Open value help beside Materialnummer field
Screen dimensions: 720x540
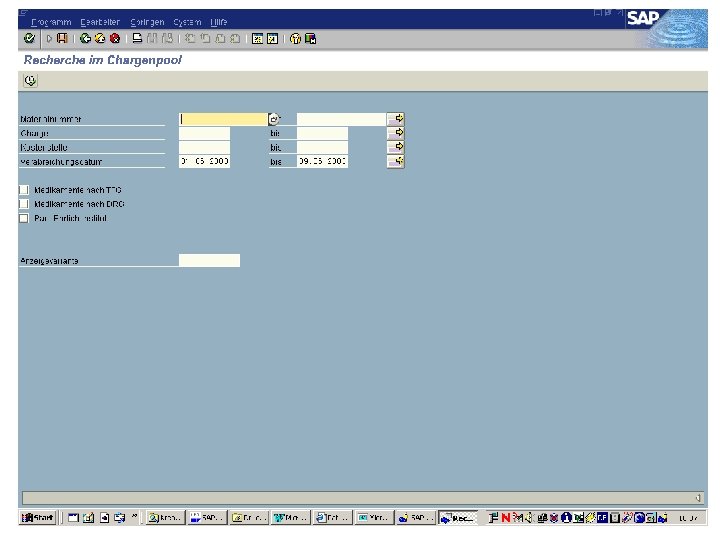tap(274, 119)
